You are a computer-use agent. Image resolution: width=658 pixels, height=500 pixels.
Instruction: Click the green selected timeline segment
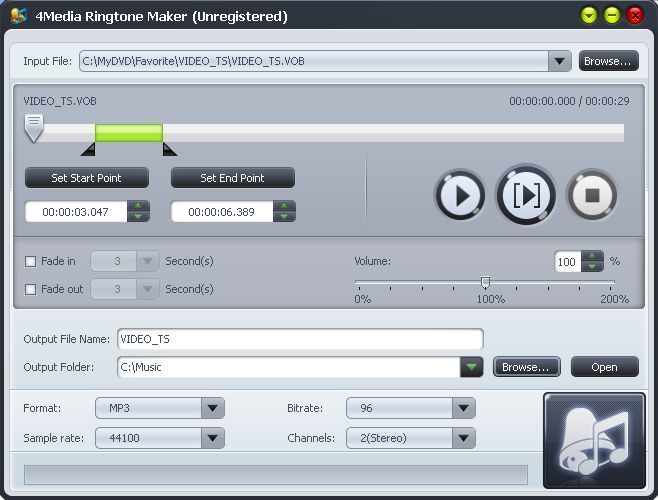129,133
